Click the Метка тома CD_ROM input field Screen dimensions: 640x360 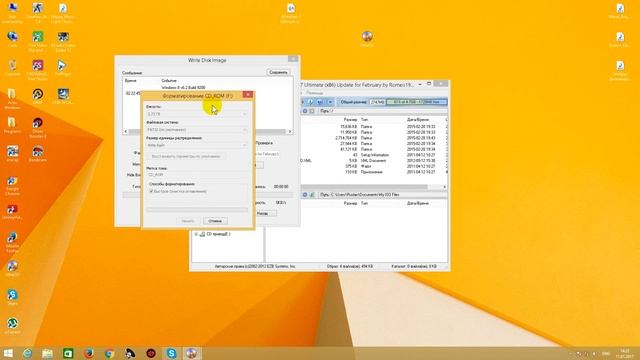197,175
